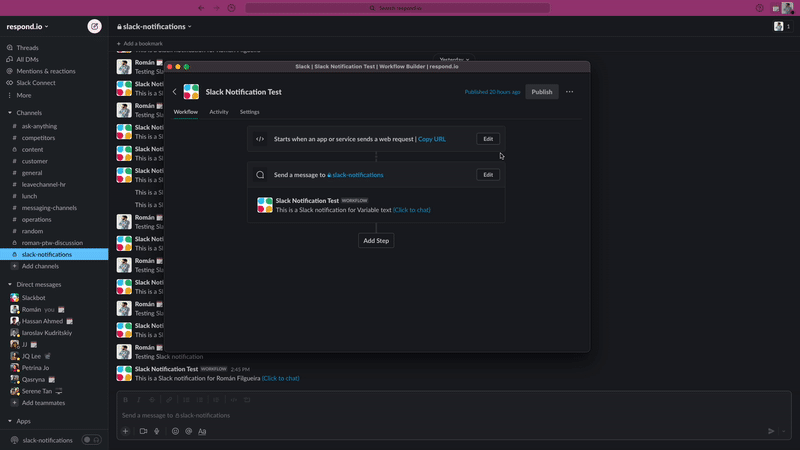The width and height of the screenshot is (800, 450).
Task: Click the Slack Notification Test workflow icon
Action: 191,92
